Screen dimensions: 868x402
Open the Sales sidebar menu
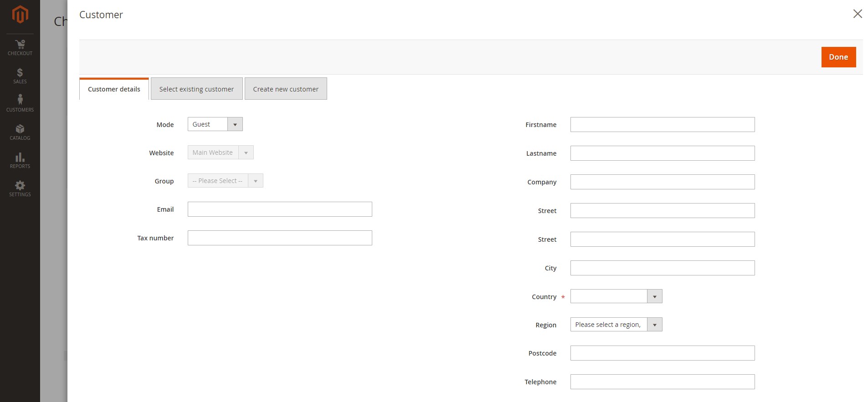(20, 76)
